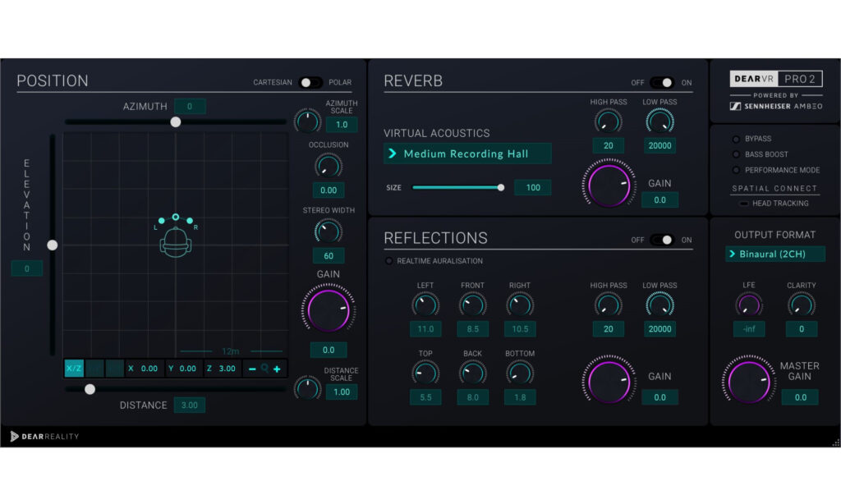Select the X/Z view tab
Viewport: 841px width, 504px height.
tap(73, 369)
